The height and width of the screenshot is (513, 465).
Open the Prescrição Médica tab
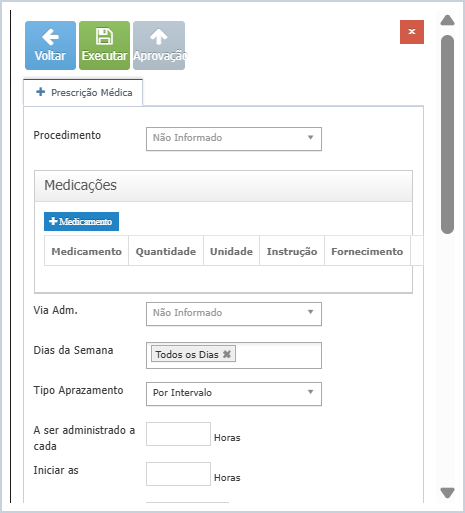pos(83,92)
